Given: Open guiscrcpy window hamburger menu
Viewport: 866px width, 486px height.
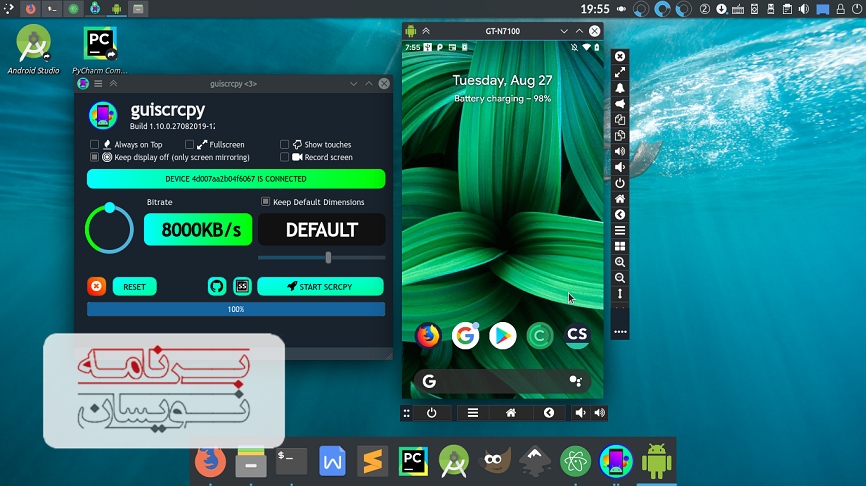Looking at the screenshot, I should (98, 83).
